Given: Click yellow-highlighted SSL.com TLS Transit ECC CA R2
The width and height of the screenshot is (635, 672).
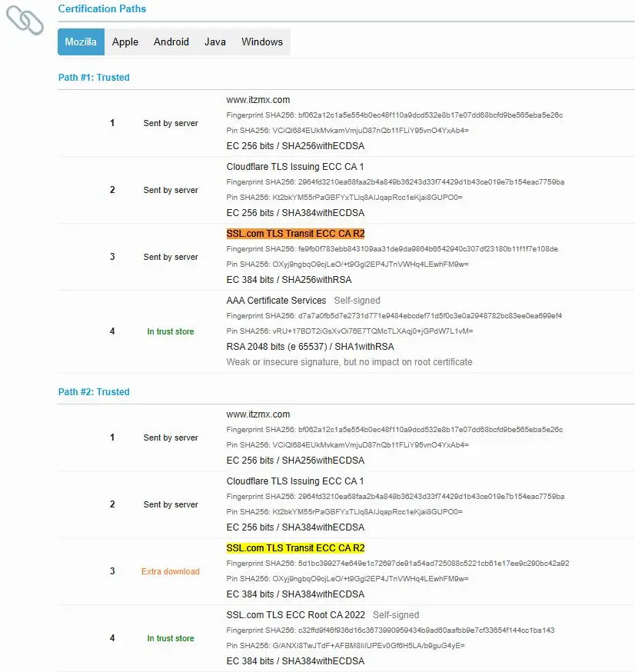Looking at the screenshot, I should click(296, 548).
